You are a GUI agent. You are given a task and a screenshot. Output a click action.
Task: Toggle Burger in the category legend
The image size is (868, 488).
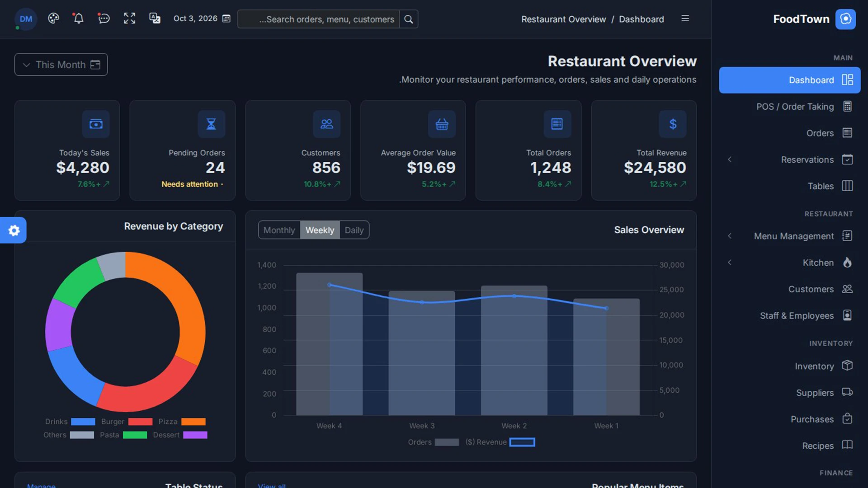127,422
